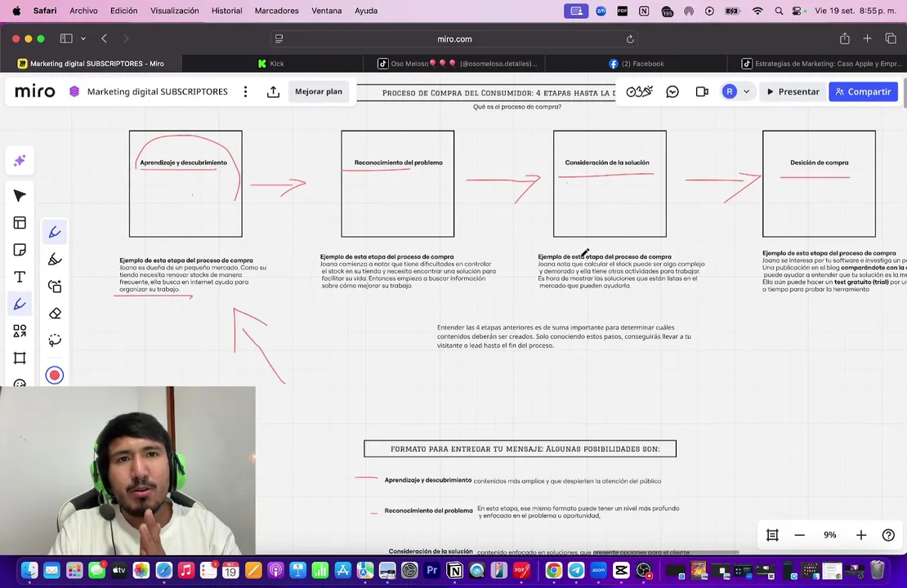Open shapes and more tools
The image size is (907, 588).
point(20,331)
